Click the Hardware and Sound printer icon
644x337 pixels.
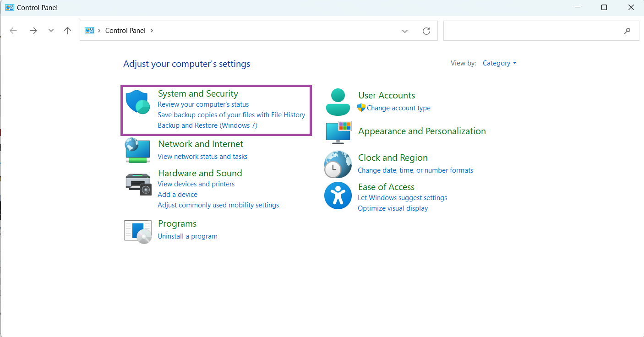pos(138,184)
